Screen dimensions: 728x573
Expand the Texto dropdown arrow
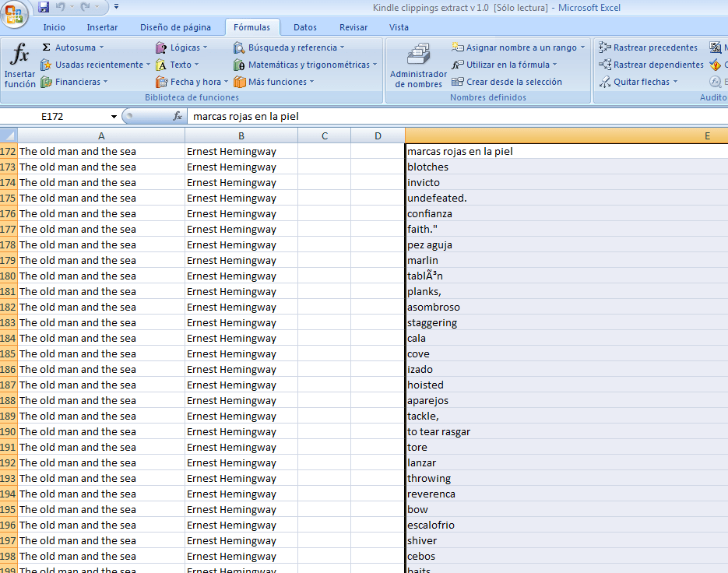(196, 65)
